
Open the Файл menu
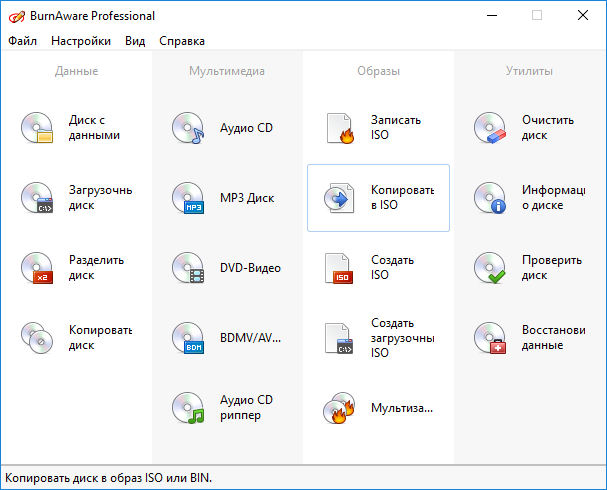pos(22,41)
